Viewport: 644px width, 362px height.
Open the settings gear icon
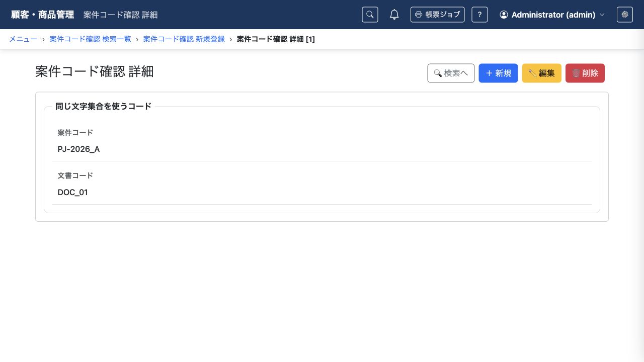tap(625, 15)
